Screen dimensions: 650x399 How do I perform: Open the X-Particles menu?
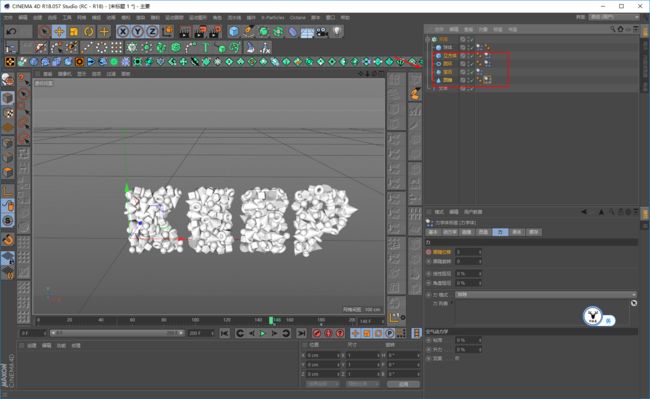click(272, 17)
